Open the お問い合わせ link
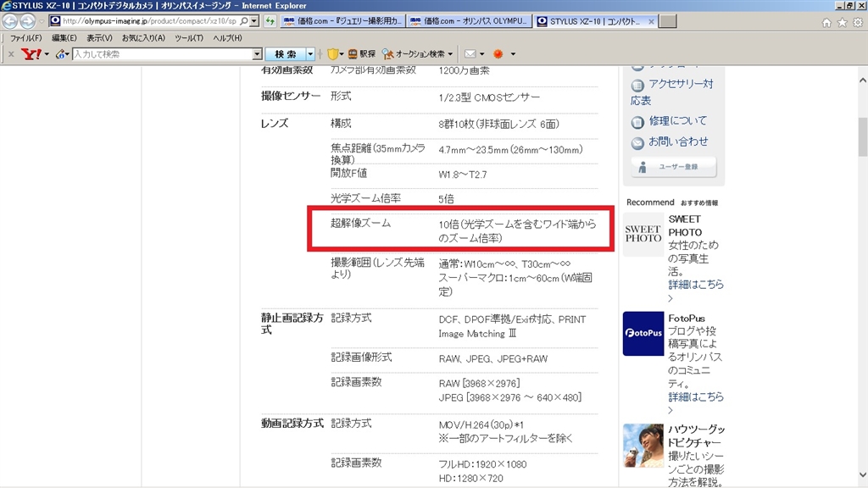Viewport: 868px width, 488px height. click(x=678, y=141)
